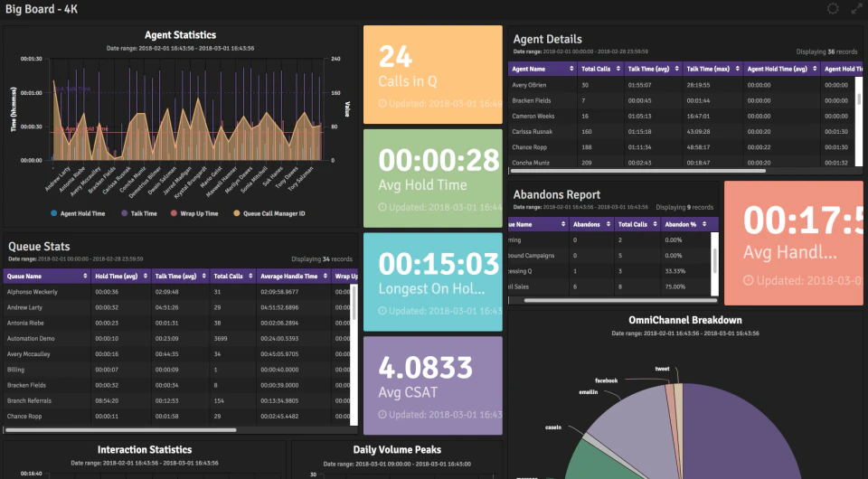This screenshot has width=868, height=479.
Task: Sort Agent Details by Total Calls arrows
Action: (618, 70)
